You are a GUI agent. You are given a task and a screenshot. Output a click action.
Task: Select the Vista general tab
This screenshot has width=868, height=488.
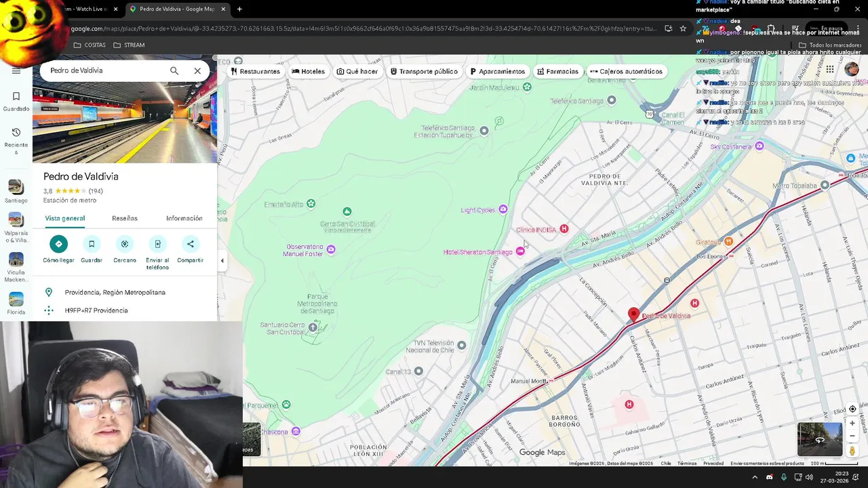tap(65, 218)
